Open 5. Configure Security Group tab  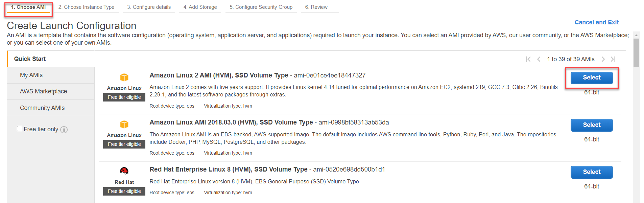(x=261, y=7)
